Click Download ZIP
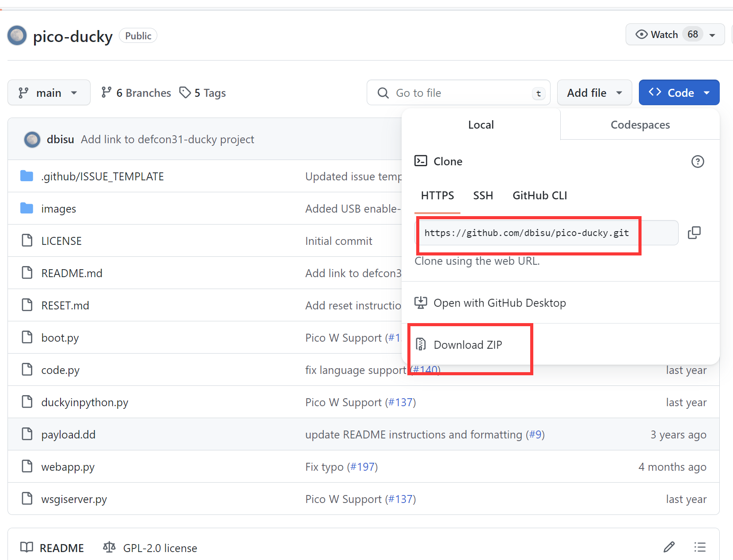The width and height of the screenshot is (733, 560). click(468, 345)
